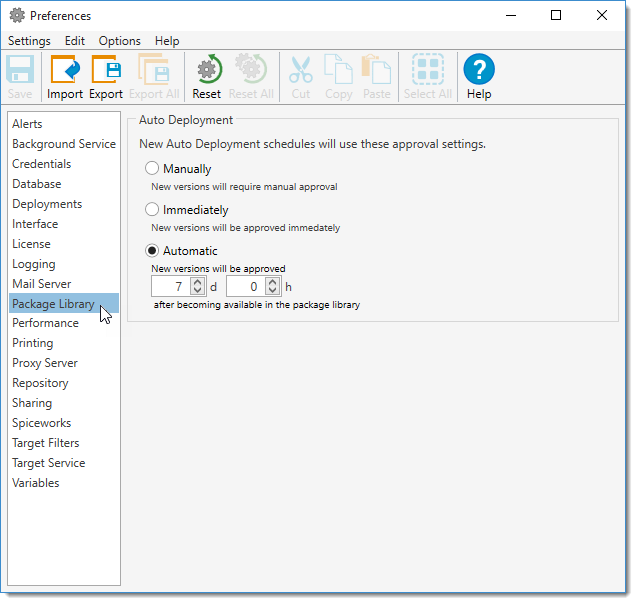Decrease the hours value with down arrow

pos(273,291)
